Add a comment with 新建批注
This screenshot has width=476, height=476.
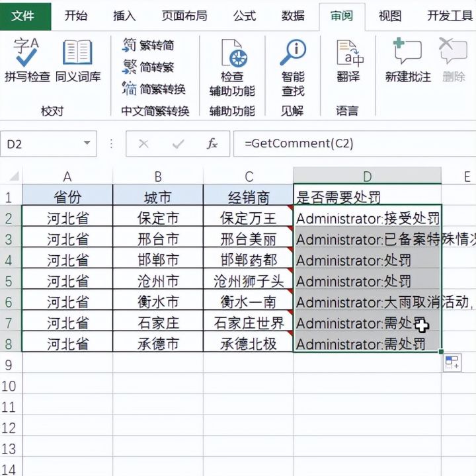tap(408, 60)
